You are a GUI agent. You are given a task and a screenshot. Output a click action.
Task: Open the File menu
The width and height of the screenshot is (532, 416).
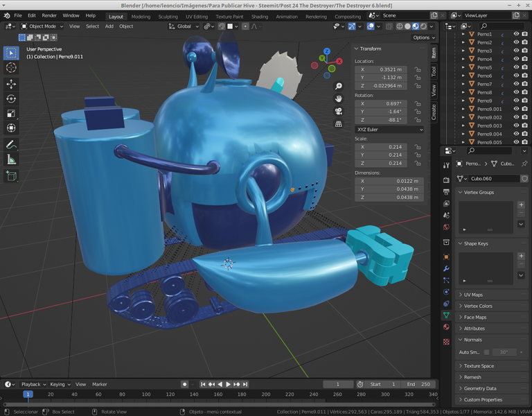[x=17, y=16]
